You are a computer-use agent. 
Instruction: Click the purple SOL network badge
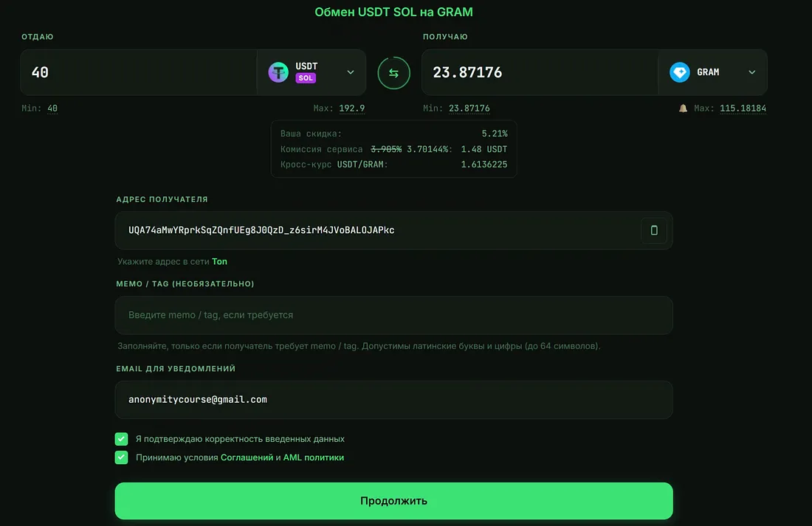[306, 78]
